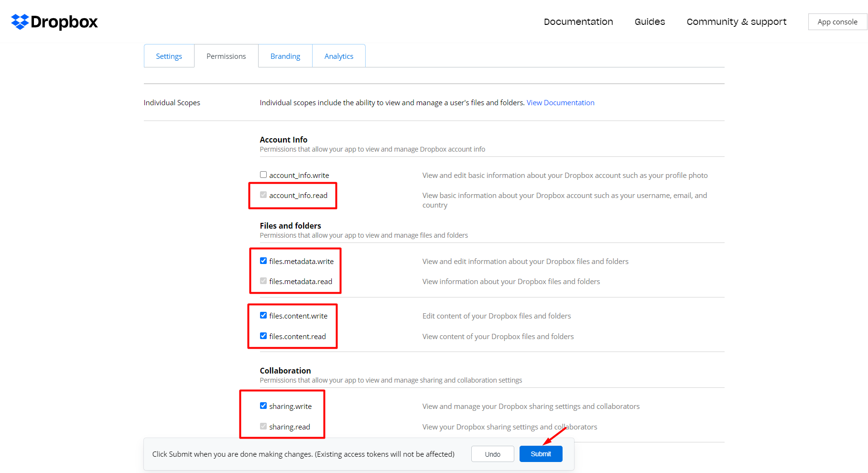This screenshot has width=868, height=473.
Task: Click the Dropbox logo
Action: [x=54, y=22]
